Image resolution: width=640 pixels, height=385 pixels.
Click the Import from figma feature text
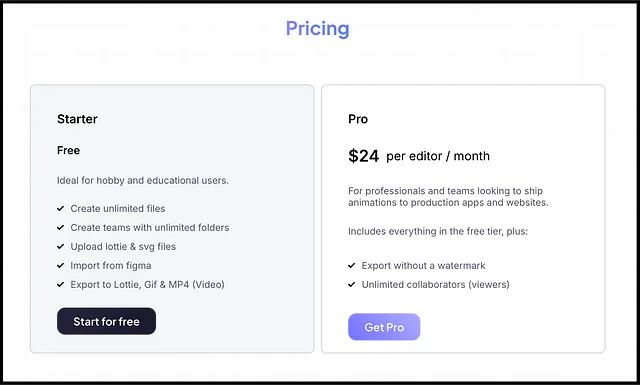point(111,265)
